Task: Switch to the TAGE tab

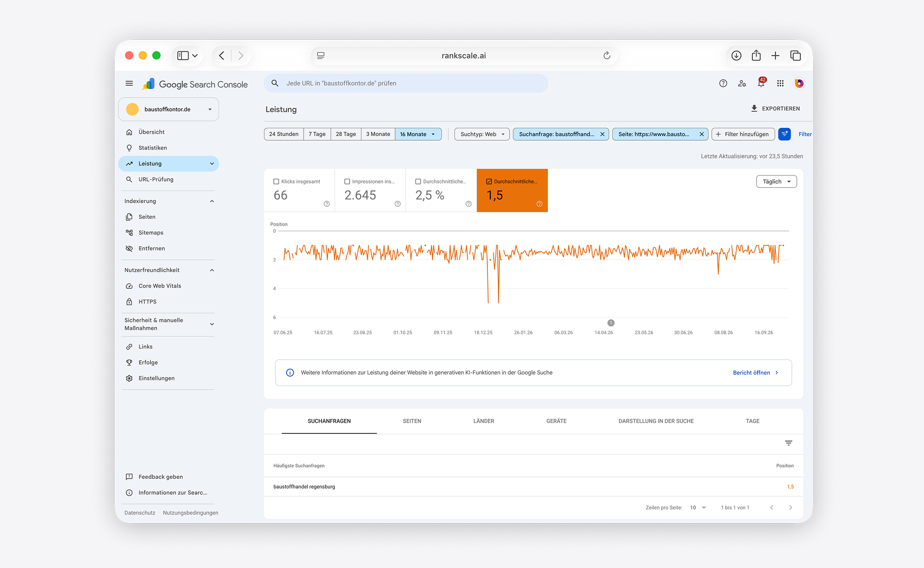Action: tap(752, 421)
